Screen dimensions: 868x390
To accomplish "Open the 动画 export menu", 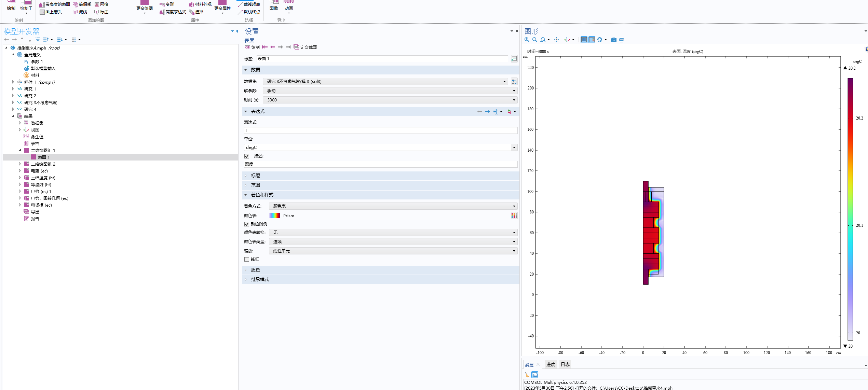I will pos(289,7).
